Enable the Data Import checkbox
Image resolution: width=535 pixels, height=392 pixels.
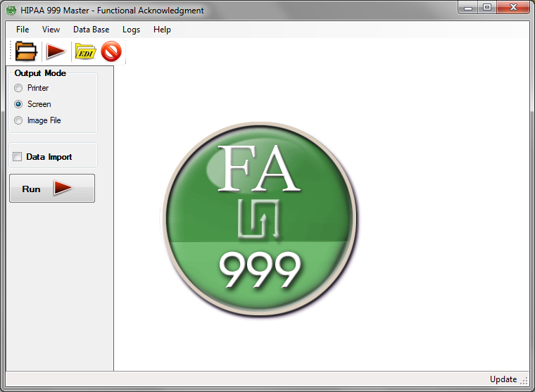click(x=18, y=157)
